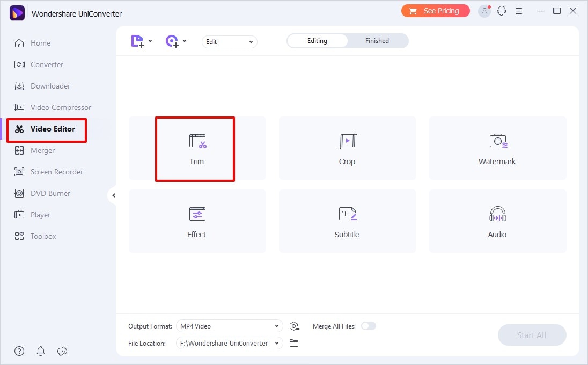Expand the File Location dropdown arrow
588x365 pixels.
(x=277, y=343)
